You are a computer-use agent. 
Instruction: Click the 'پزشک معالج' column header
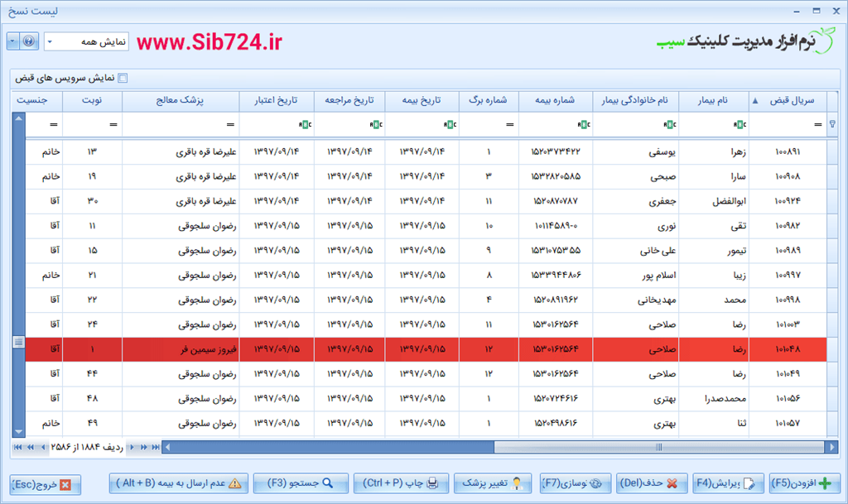[180, 101]
